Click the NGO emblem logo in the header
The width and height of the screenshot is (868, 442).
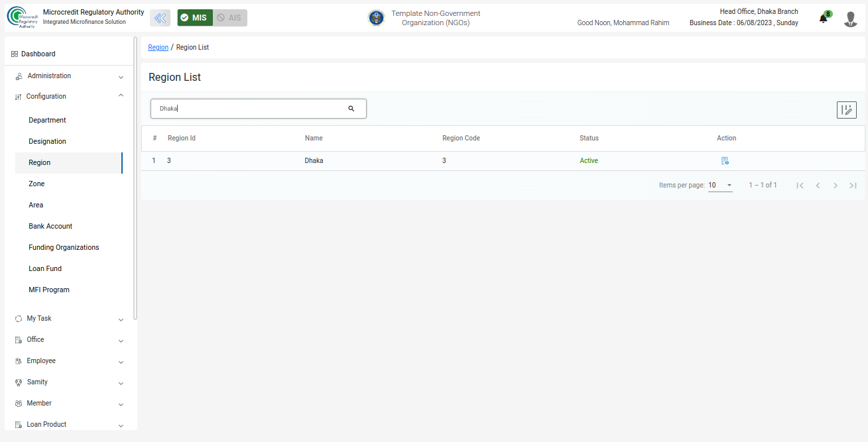coord(376,18)
